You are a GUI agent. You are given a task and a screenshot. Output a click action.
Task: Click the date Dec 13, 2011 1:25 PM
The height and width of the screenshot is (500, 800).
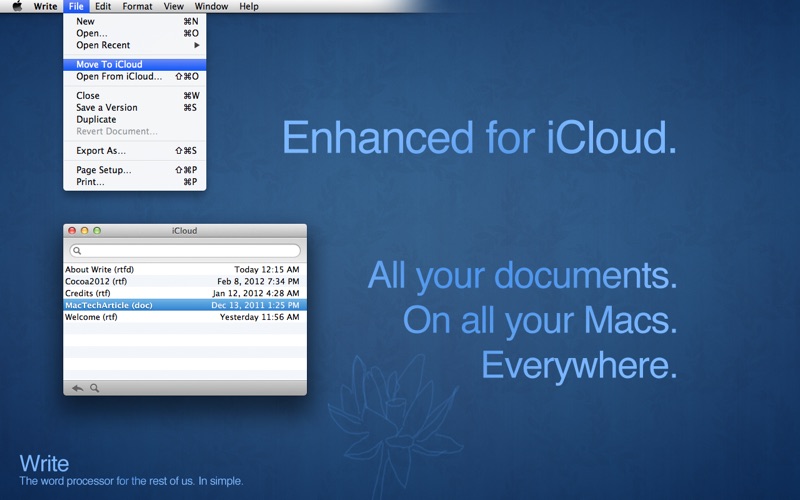(x=255, y=305)
